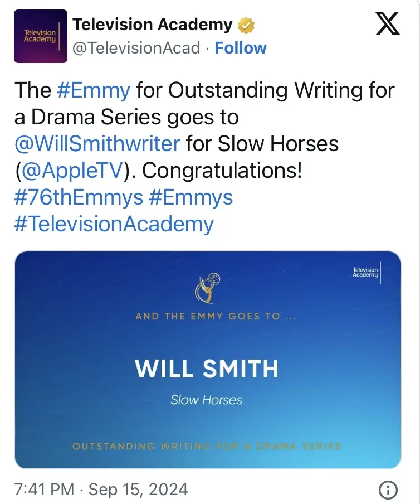The width and height of the screenshot is (420, 504).
Task: Follow the Television Academy account
Action: tap(241, 48)
